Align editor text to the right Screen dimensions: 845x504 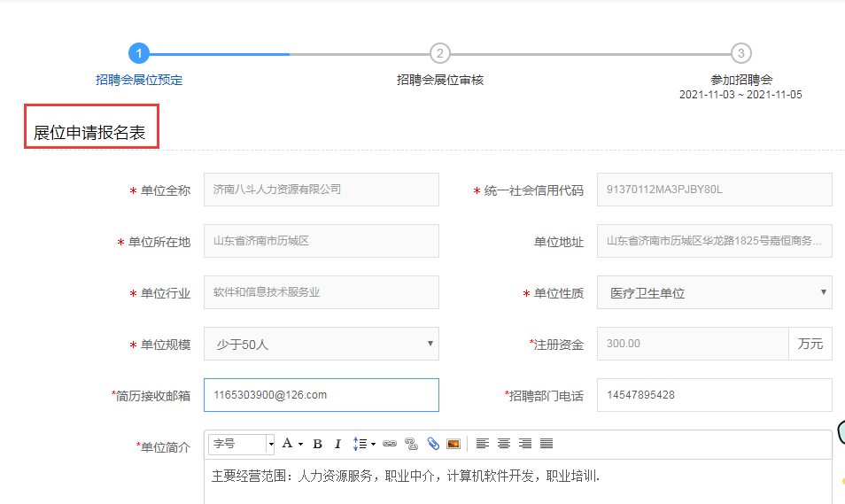pos(525,444)
